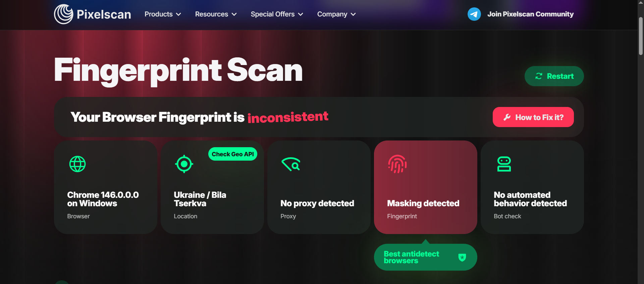Screen dimensions: 644x284
Task: Open How to Fix it button
Action: tap(533, 117)
